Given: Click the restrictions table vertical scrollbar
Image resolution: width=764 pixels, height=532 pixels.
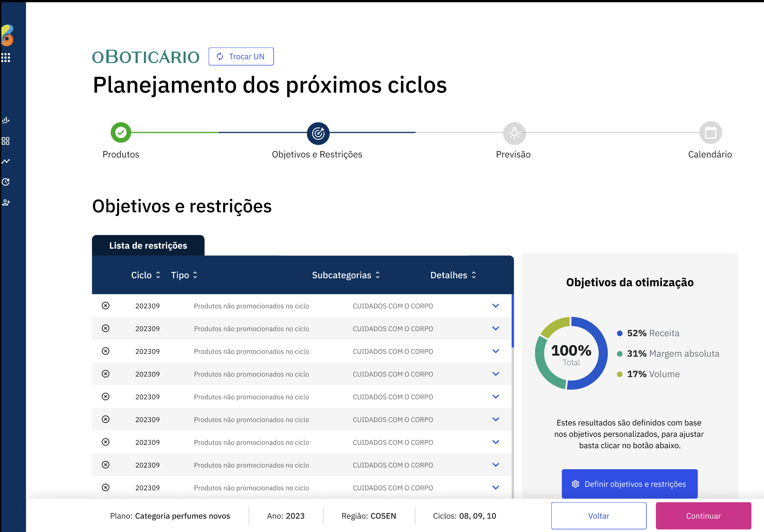Looking at the screenshot, I should (x=513, y=321).
